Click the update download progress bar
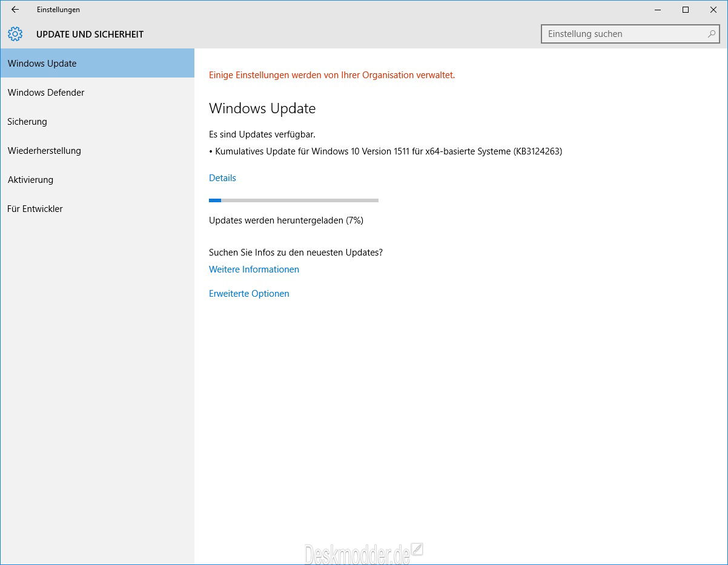This screenshot has width=728, height=565. [294, 200]
